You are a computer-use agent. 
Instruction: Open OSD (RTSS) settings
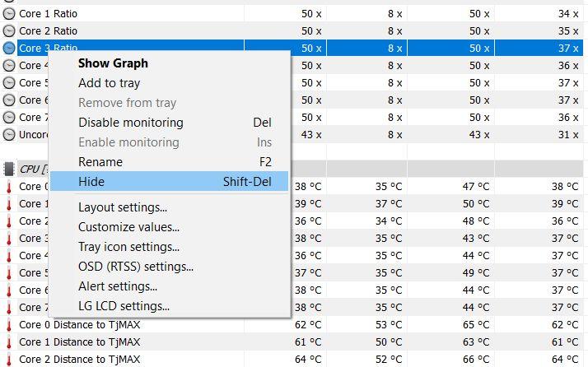click(x=135, y=267)
